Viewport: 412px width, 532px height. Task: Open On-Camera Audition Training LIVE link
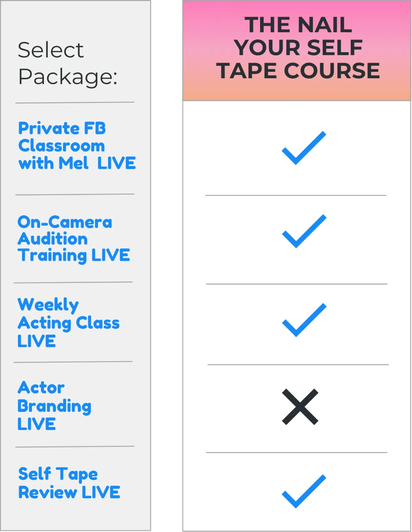73,239
